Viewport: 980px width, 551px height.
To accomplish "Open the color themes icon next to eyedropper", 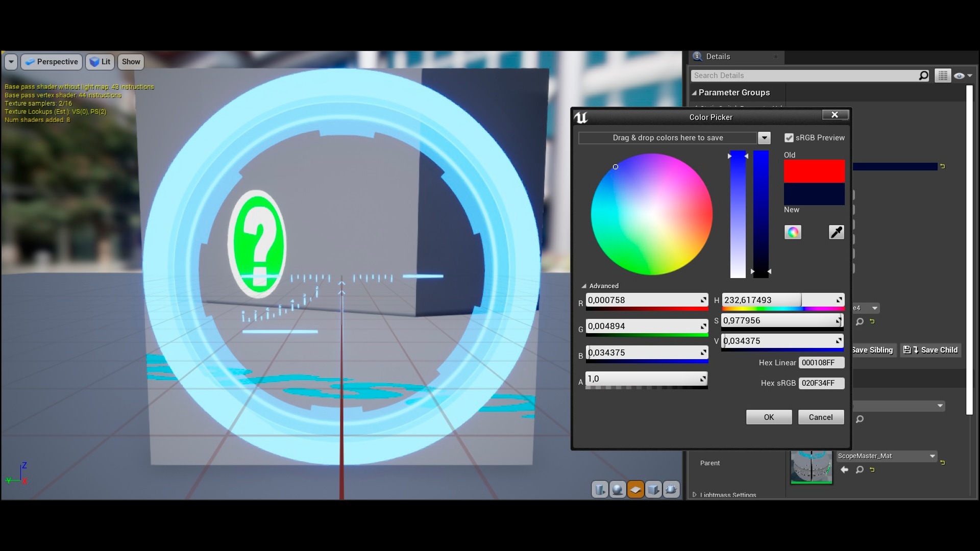I will point(793,232).
